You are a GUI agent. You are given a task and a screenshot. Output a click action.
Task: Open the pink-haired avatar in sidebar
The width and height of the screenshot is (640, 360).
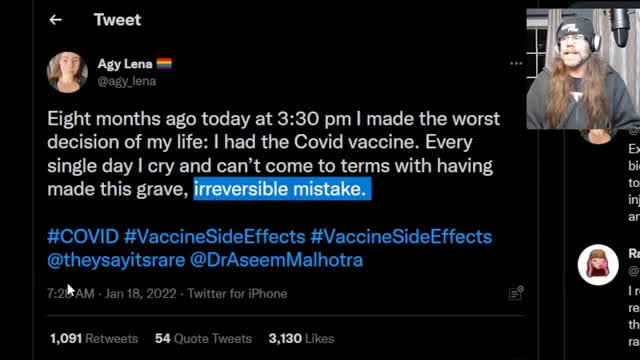pos(598,264)
